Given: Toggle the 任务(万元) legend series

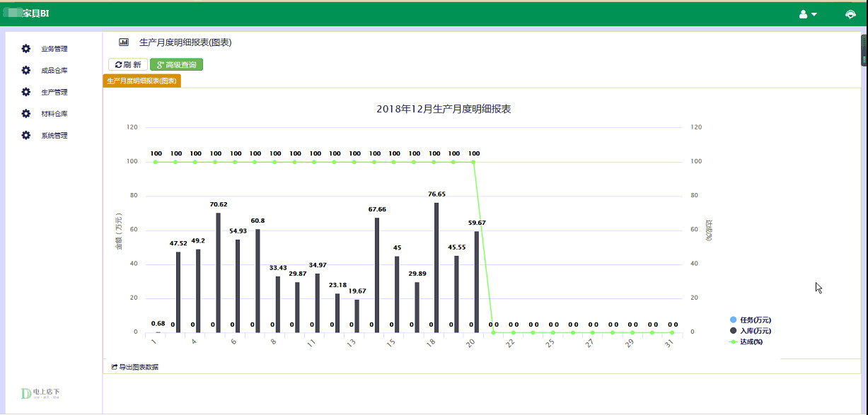Looking at the screenshot, I should coord(750,320).
